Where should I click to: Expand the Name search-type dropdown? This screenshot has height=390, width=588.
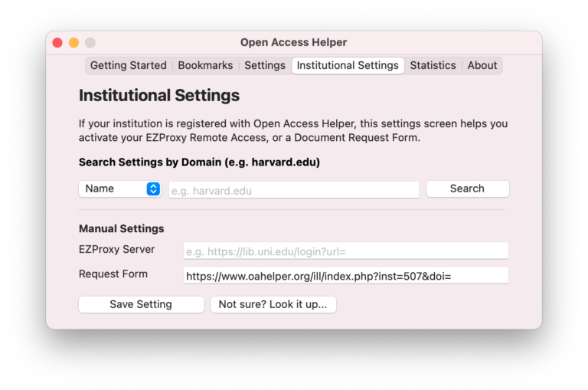pos(120,188)
